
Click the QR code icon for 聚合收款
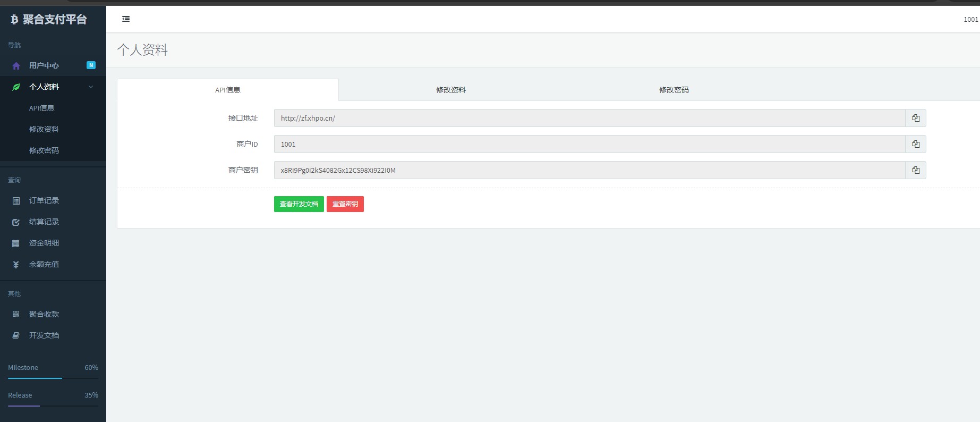coord(16,314)
